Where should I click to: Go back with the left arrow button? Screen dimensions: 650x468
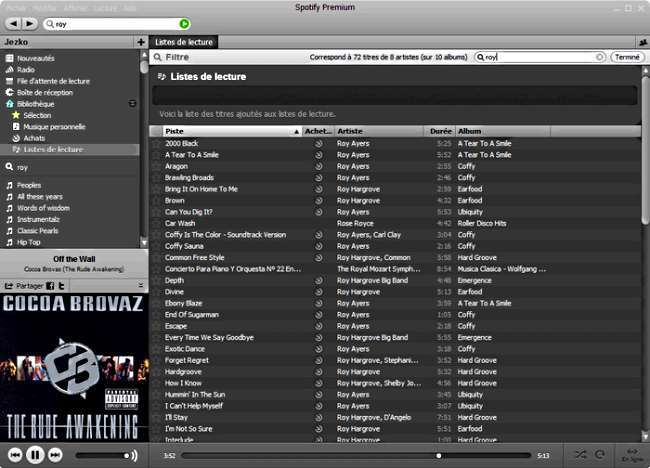point(14,24)
